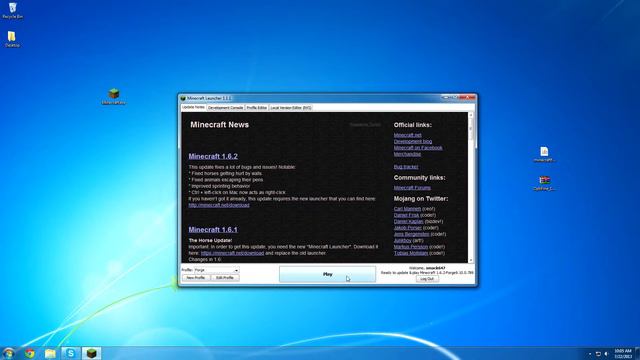
Task: Open Daniel Frisk's Twitter link
Action: (406, 215)
